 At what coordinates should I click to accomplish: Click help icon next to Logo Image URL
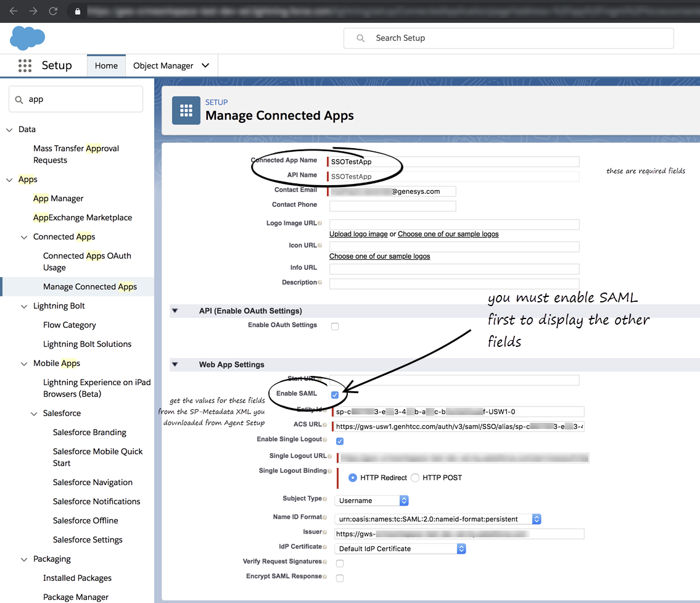click(319, 223)
